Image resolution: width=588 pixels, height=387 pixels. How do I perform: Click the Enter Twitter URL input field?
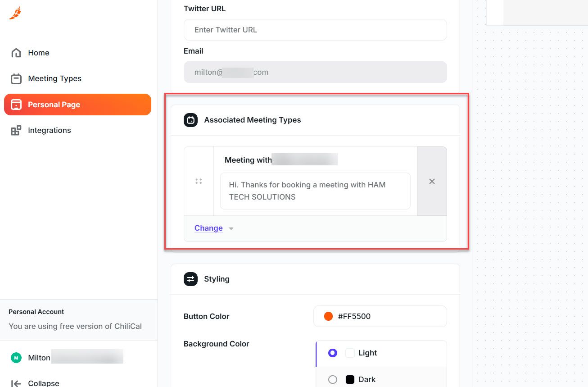pyautogui.click(x=315, y=30)
